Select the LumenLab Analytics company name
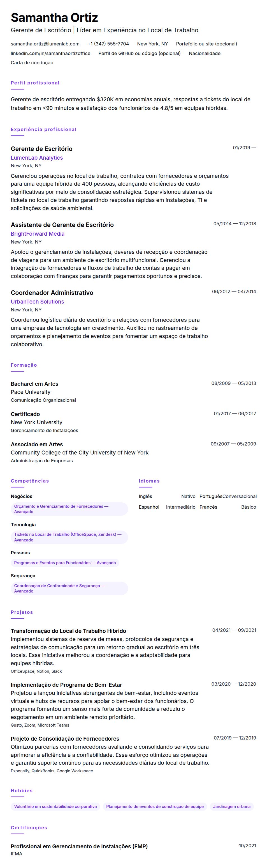 [37, 158]
